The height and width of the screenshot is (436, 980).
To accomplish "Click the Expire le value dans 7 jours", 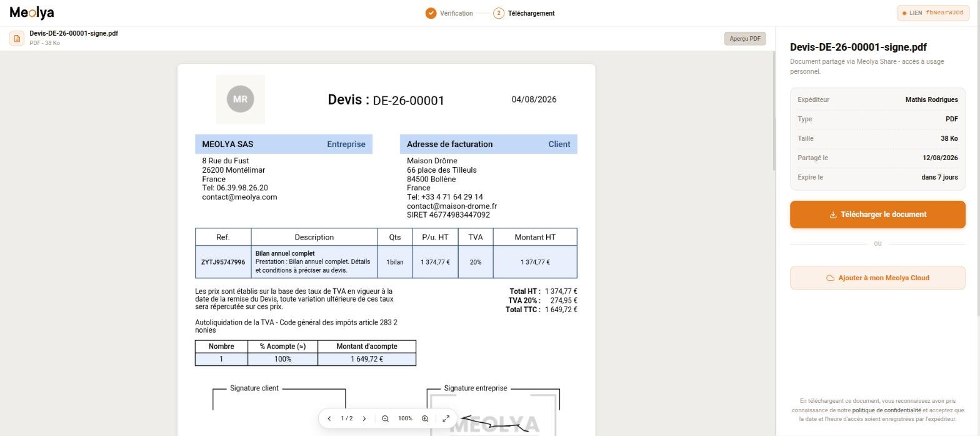I will [x=939, y=177].
